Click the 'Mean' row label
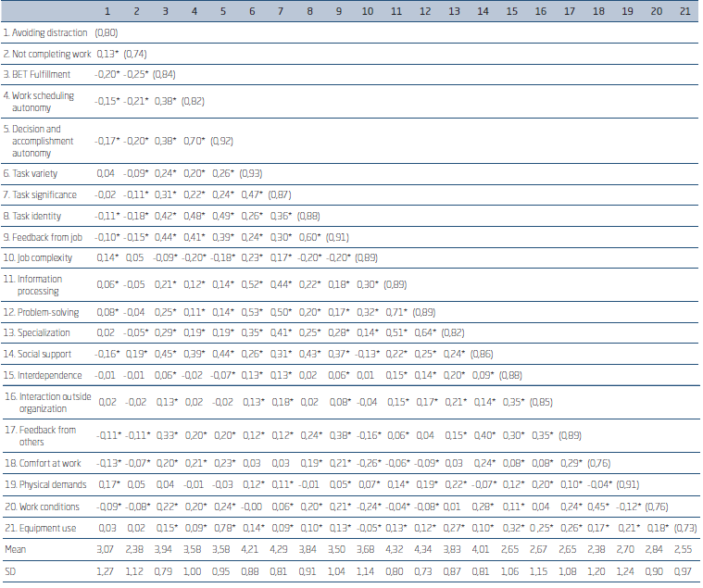 (15, 548)
